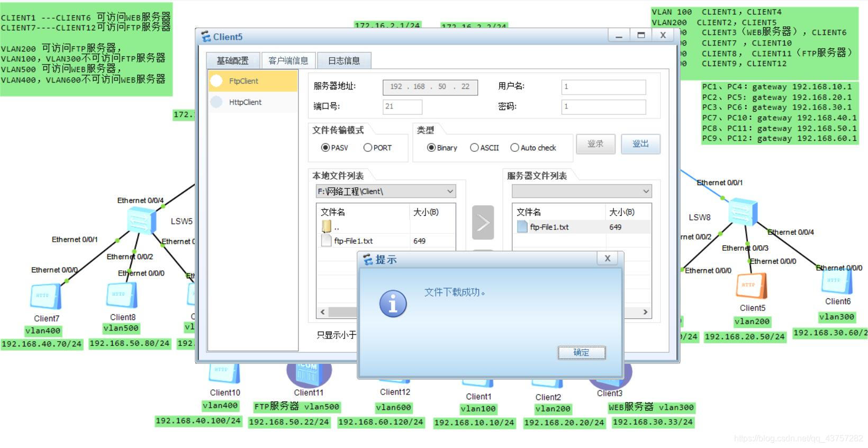The image size is (868, 448).
Task: Click the 密码 input field
Action: [x=603, y=107]
